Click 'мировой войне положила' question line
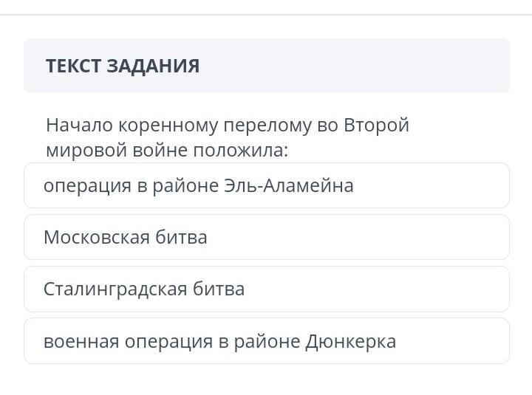 [166, 150]
